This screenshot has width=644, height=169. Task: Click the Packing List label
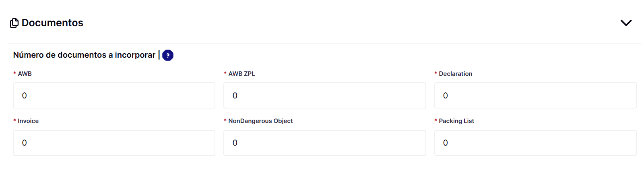[x=456, y=121]
